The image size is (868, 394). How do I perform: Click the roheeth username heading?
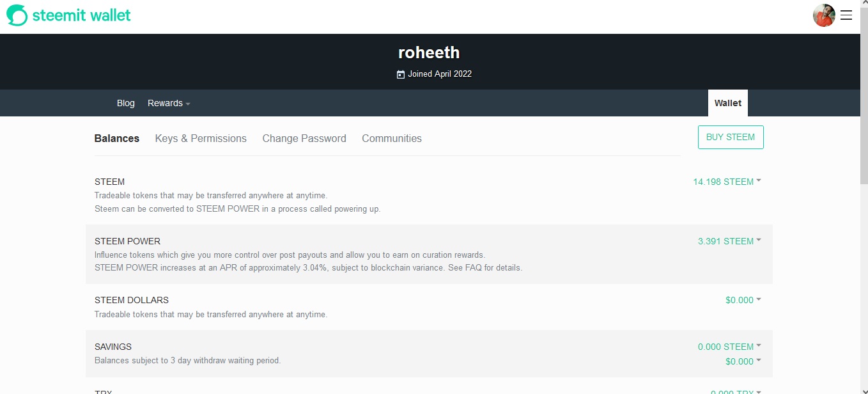[x=429, y=52]
